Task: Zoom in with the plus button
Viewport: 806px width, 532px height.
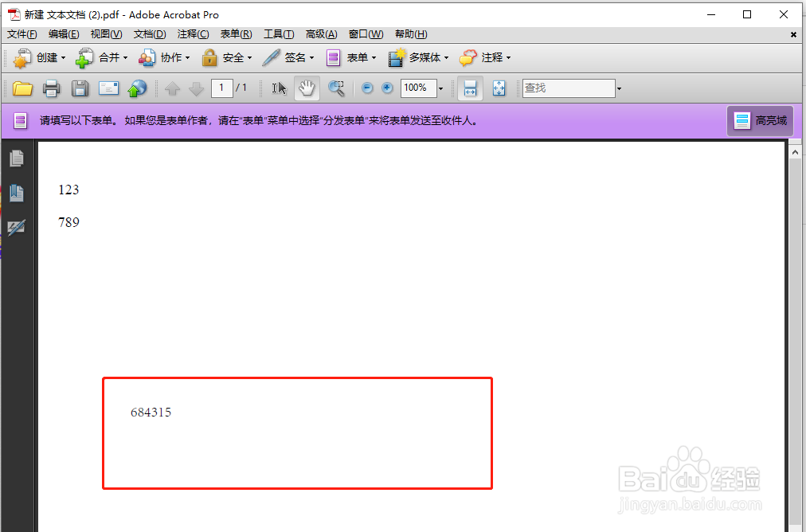Action: pos(387,88)
